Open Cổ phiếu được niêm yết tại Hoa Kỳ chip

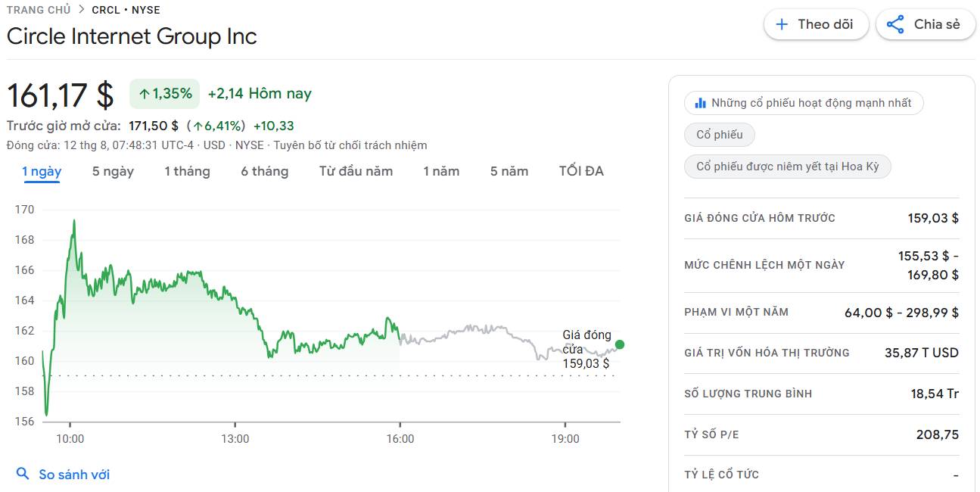(x=788, y=167)
